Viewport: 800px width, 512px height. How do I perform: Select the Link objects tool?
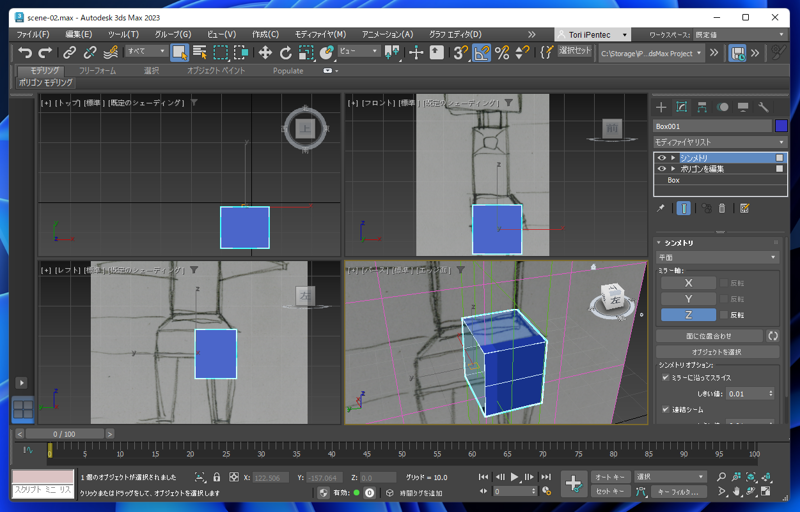pyautogui.click(x=69, y=52)
